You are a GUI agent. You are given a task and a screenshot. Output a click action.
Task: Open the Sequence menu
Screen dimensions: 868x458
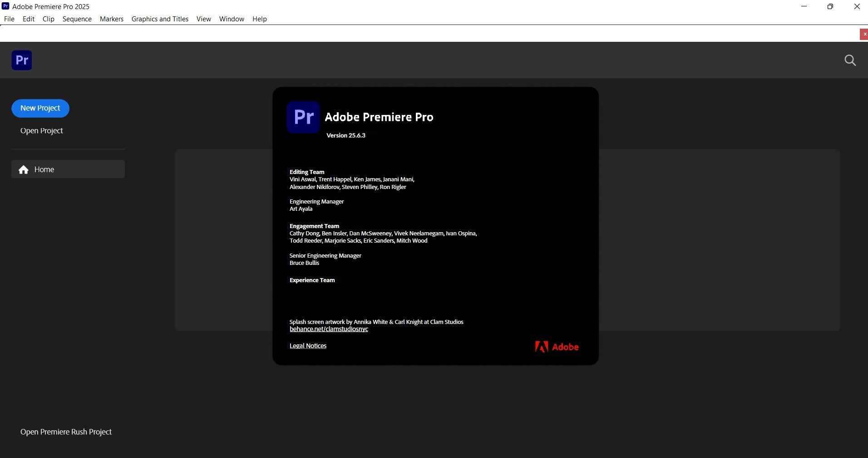[x=77, y=19]
